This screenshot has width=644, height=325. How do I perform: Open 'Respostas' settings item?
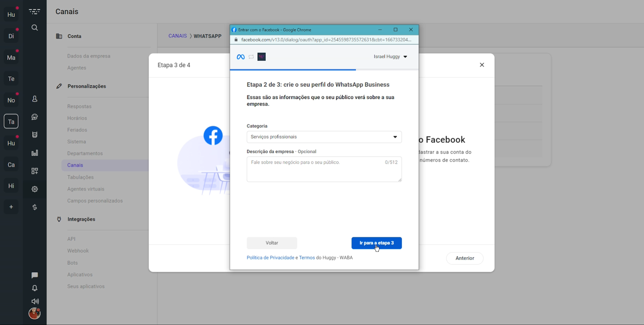(x=79, y=106)
